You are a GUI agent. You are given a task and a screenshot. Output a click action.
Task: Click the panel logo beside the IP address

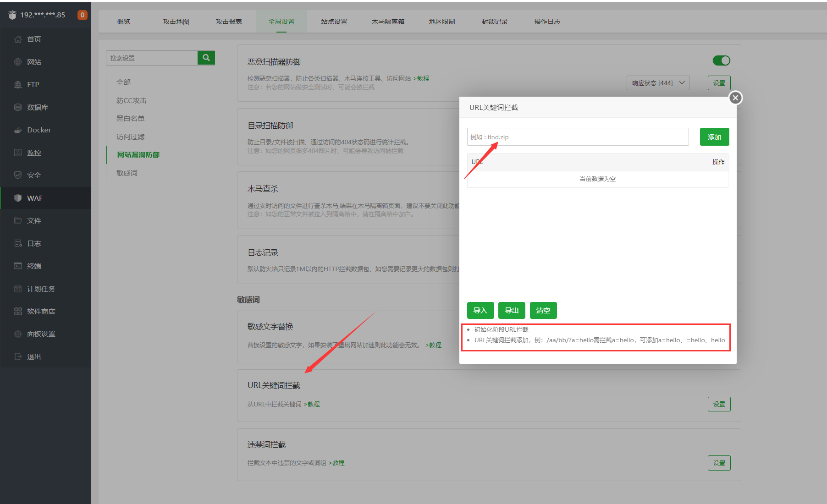coord(12,15)
